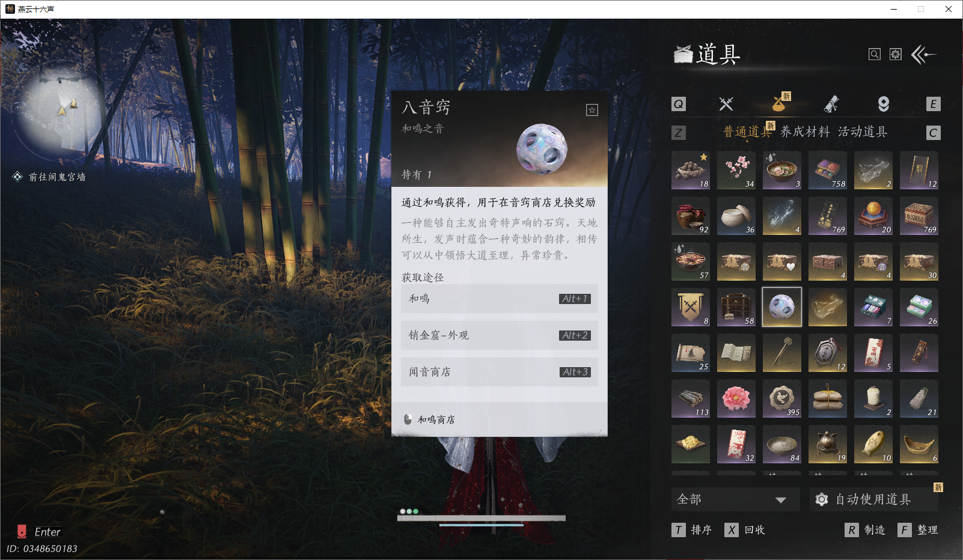Select the octagonal token item count 12

coord(828,353)
